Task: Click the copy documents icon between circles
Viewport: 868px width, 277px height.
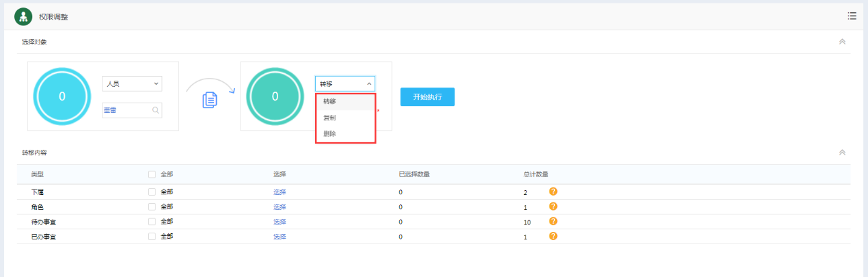Action: pyautogui.click(x=210, y=100)
